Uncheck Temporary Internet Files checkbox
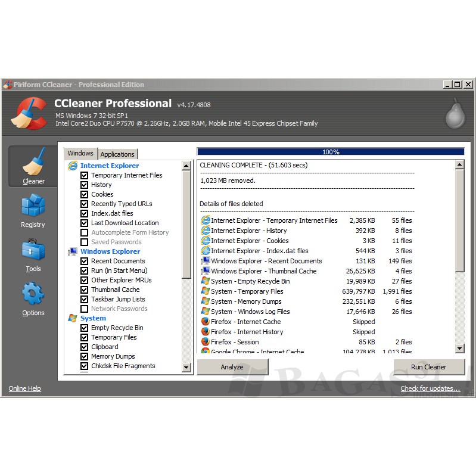Image resolution: width=476 pixels, height=476 pixels. [x=85, y=176]
